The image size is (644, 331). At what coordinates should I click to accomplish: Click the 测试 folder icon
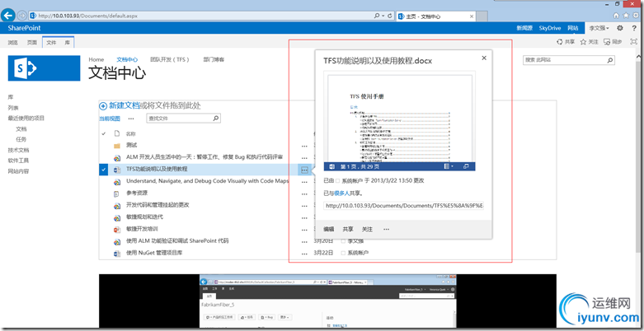pos(116,145)
